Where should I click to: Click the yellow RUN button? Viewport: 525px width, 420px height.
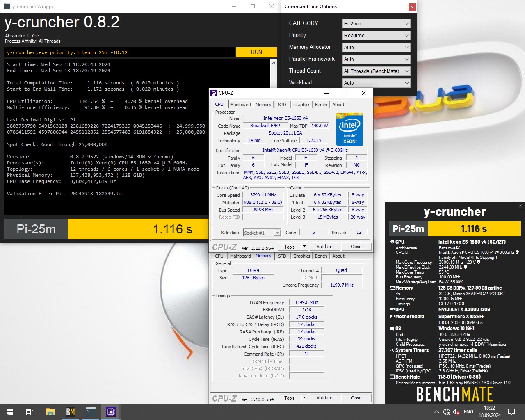coord(256,52)
